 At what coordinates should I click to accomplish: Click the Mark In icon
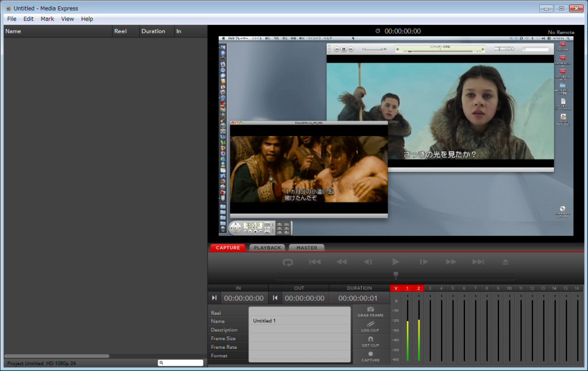point(214,298)
